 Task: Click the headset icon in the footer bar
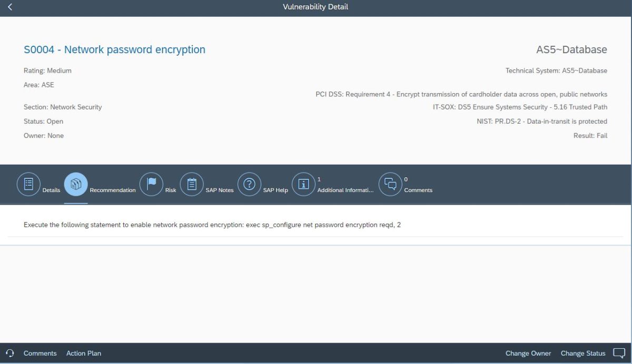10,353
